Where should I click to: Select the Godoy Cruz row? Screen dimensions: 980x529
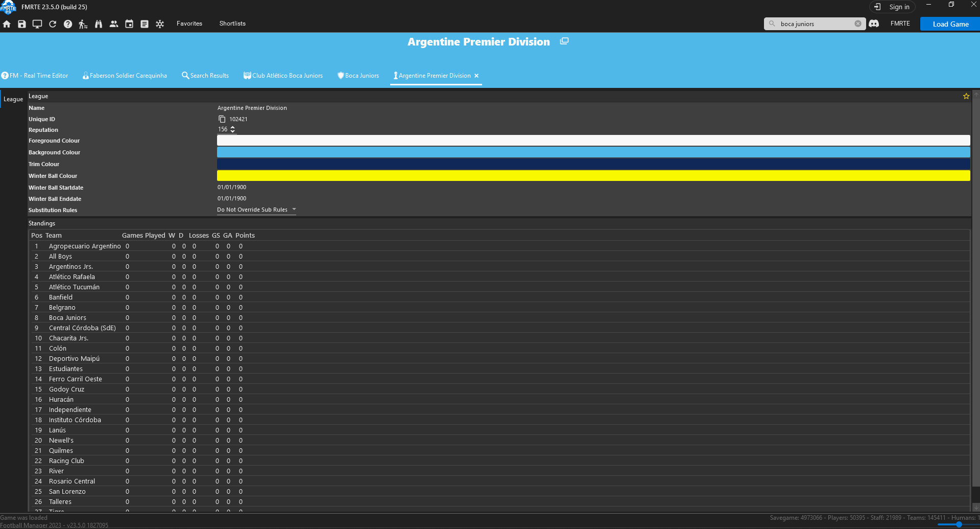pyautogui.click(x=499, y=389)
